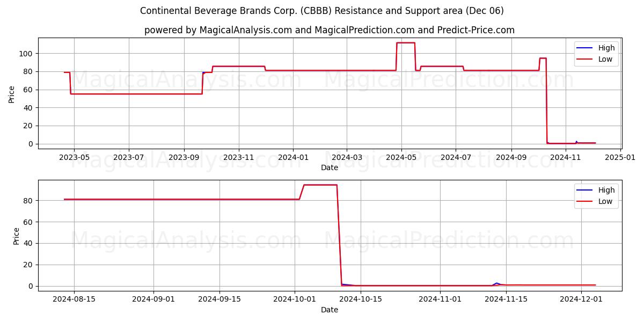Click the '100' price tick on top chart
644x322 pixels.
(27, 53)
